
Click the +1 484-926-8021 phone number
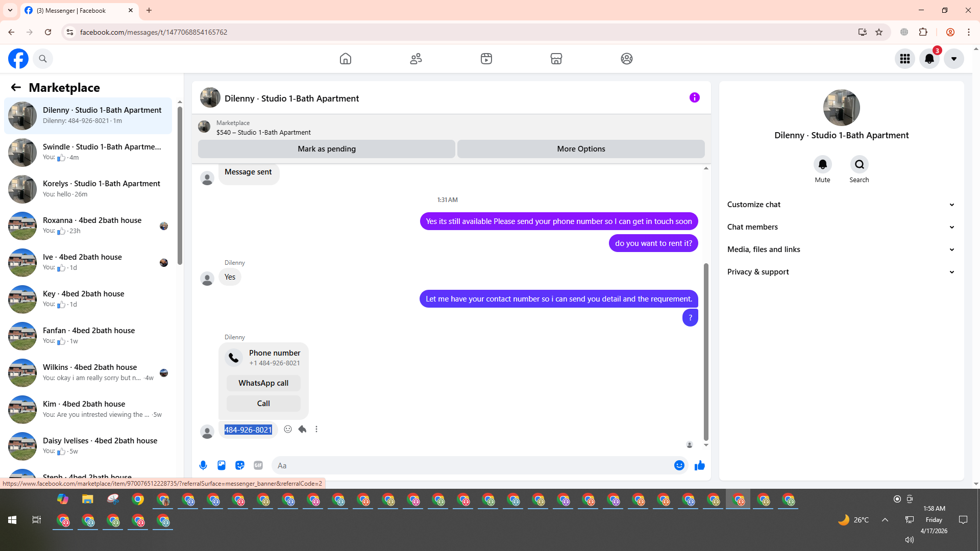pos(275,363)
